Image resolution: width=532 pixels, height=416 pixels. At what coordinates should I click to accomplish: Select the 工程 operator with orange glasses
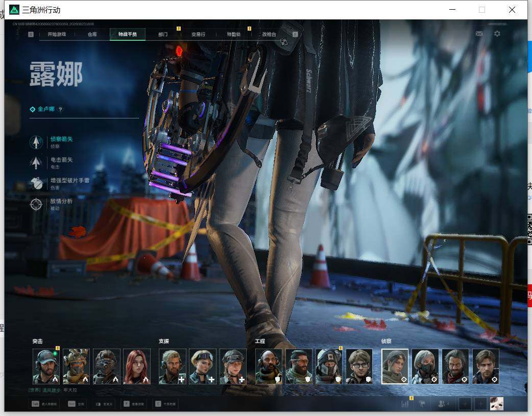point(299,366)
